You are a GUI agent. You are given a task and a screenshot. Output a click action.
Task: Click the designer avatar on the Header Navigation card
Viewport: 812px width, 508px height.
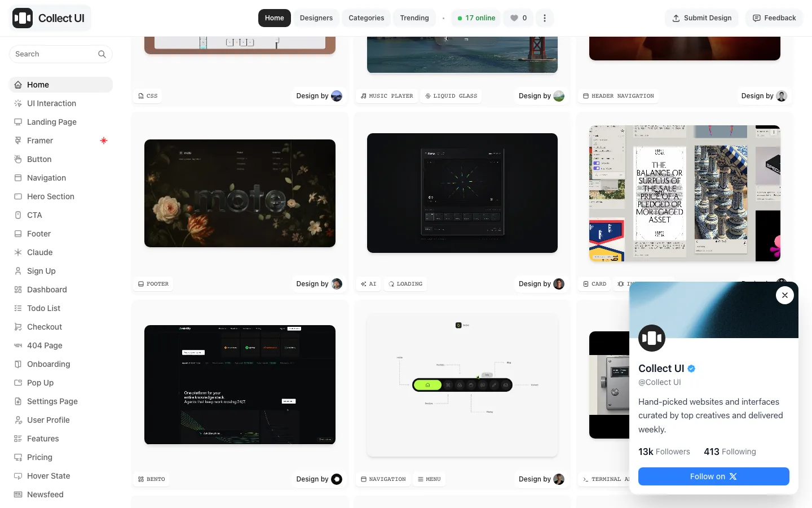pos(782,96)
